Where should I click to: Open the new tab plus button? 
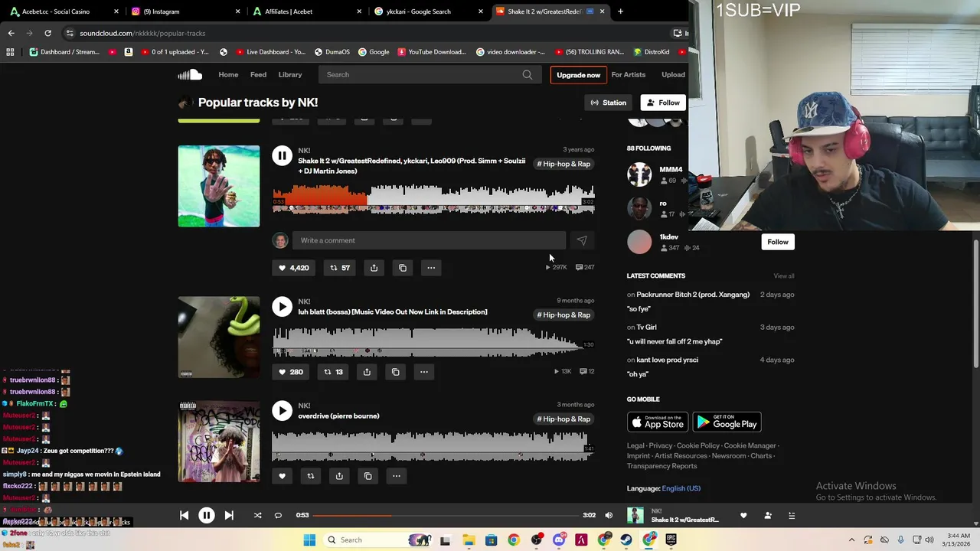[x=620, y=11]
